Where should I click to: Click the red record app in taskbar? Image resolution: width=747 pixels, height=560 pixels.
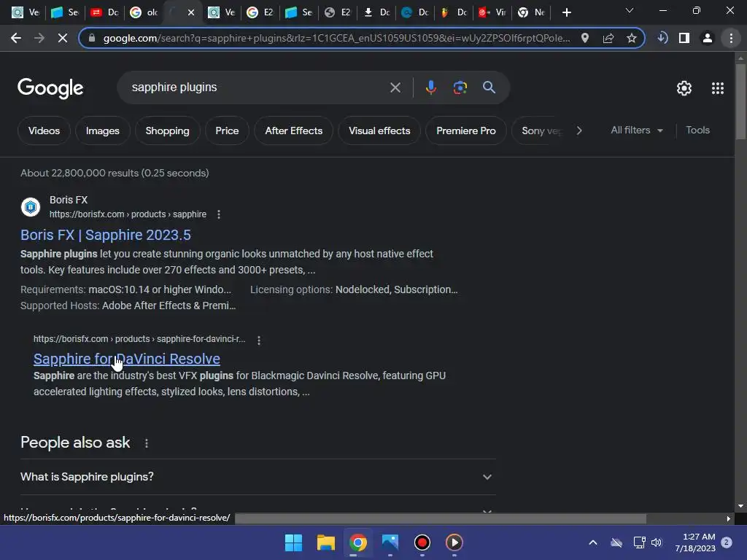click(x=422, y=542)
